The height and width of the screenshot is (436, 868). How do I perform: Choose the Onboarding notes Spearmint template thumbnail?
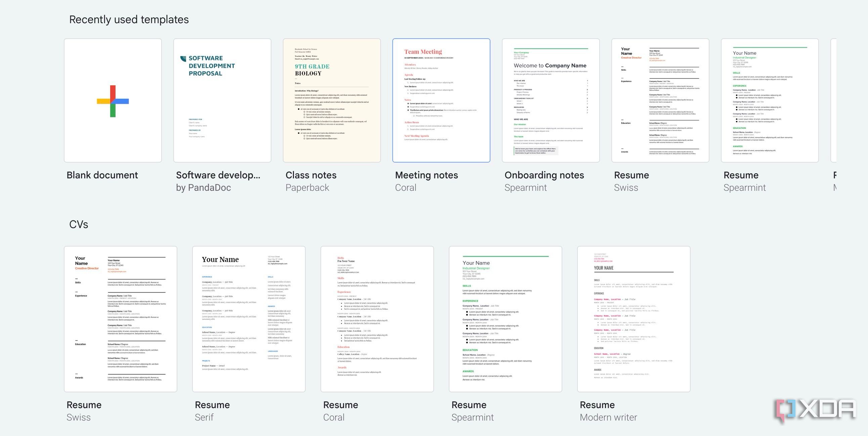click(551, 100)
